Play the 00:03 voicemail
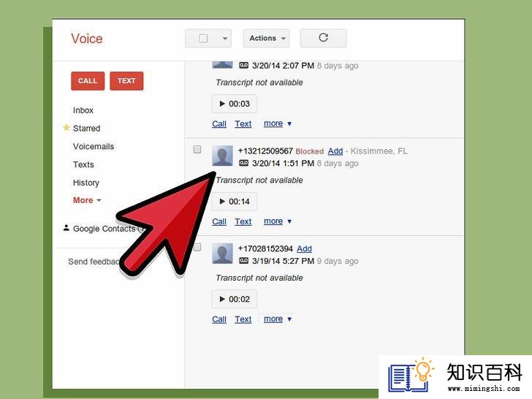The width and height of the screenshot is (532, 399). pos(234,104)
